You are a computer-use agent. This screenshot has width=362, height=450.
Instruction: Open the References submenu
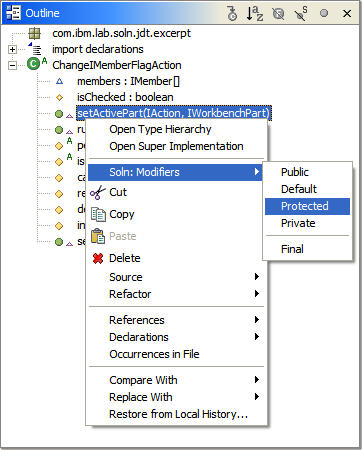click(x=176, y=320)
